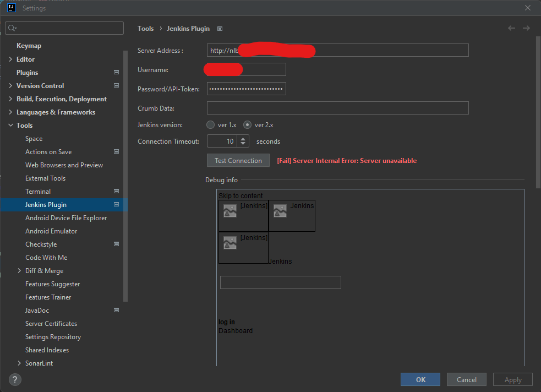Click the settings marker icon next to Plugins
Viewport: 541px width, 392px height.
(x=116, y=72)
